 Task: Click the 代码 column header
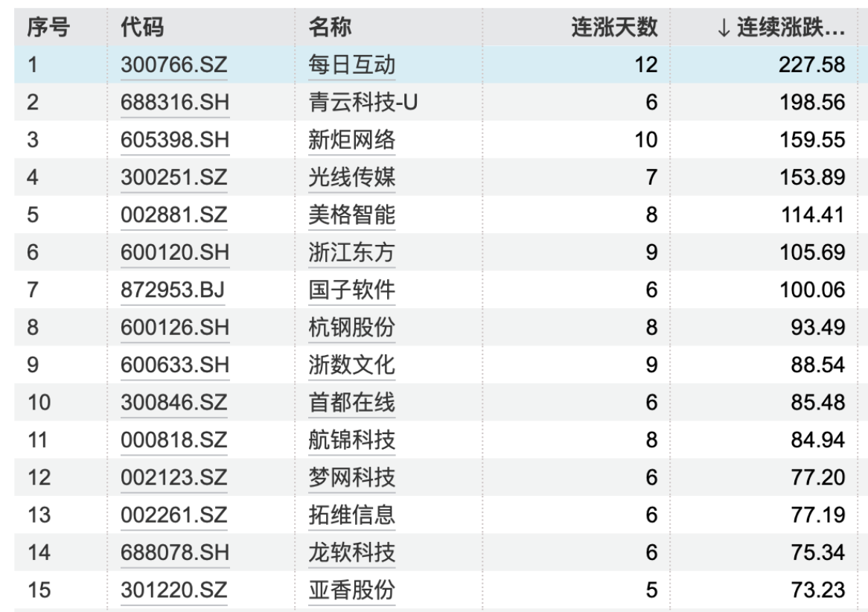pyautogui.click(x=142, y=28)
